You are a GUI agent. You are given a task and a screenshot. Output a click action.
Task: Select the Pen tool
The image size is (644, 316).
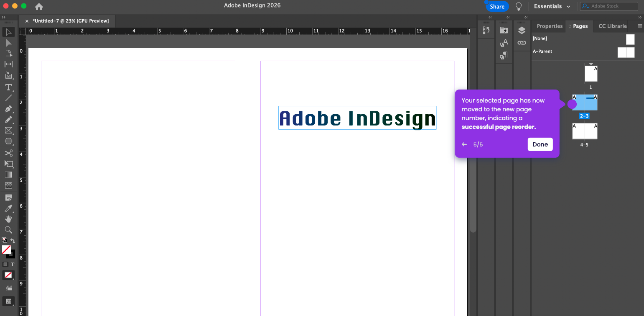click(x=8, y=109)
